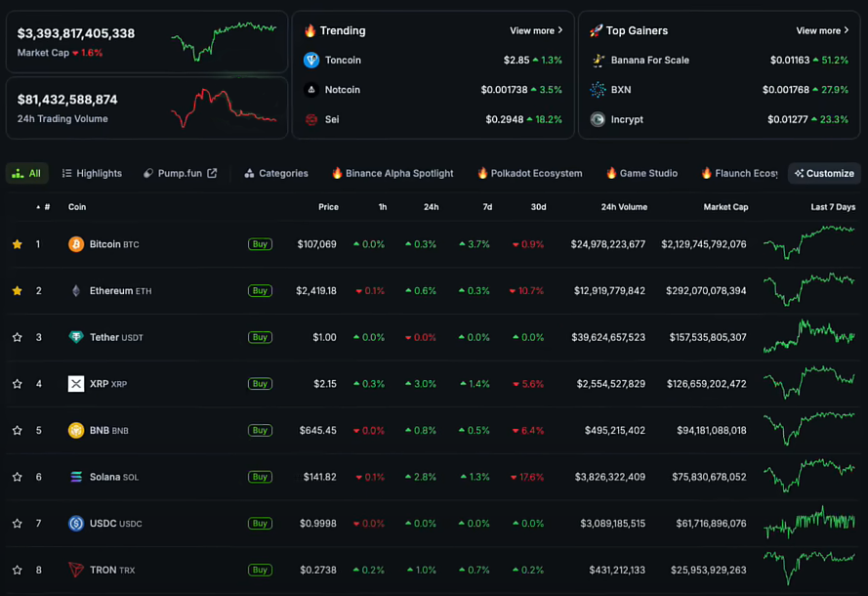Toggle the favorite star for Tether

pos(17,337)
